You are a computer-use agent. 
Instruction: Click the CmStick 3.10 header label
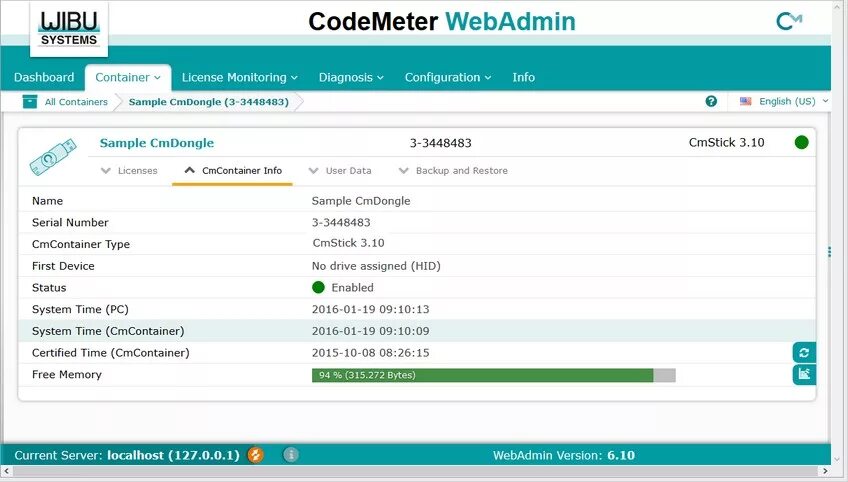point(726,142)
